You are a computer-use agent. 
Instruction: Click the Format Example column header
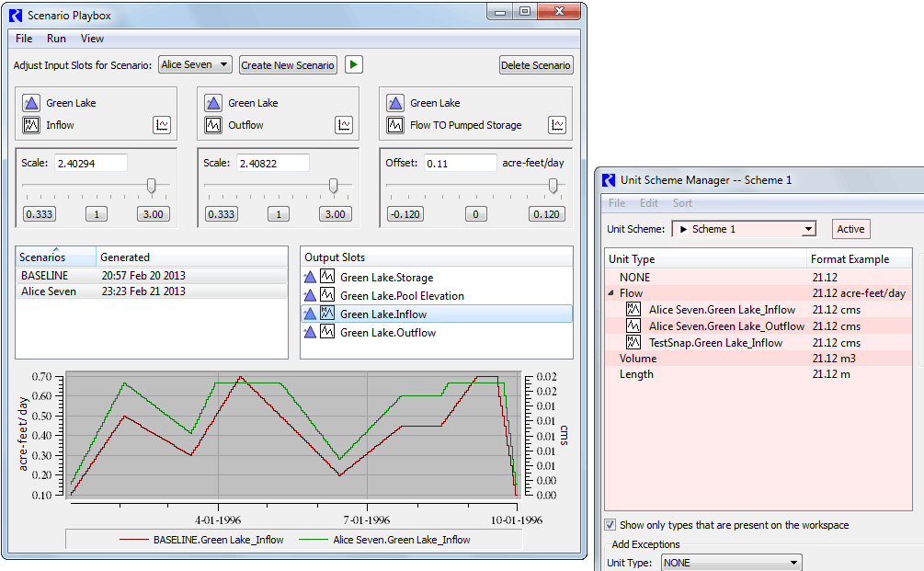click(859, 258)
